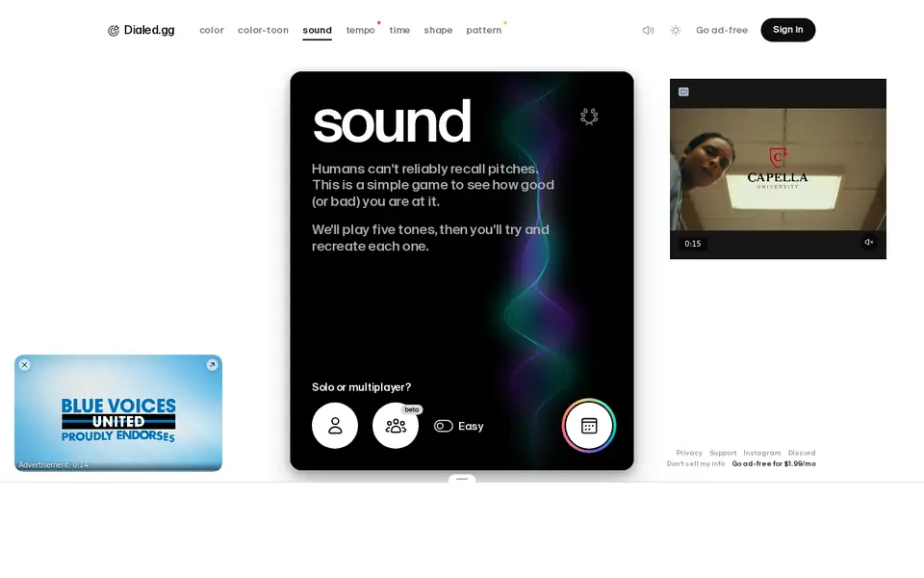Screen dimensions: 924x578
Task: Open the Privacy link
Action: (x=689, y=453)
